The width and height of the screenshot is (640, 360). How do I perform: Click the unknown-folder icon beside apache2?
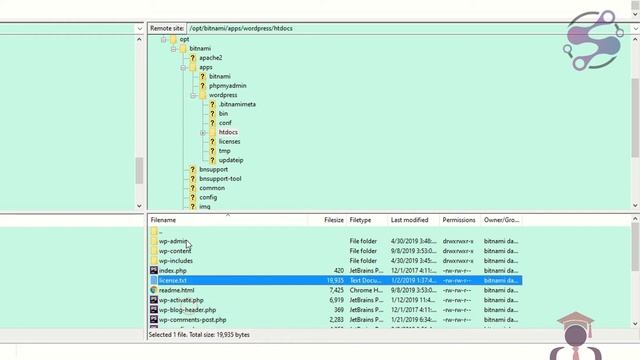click(x=193, y=58)
